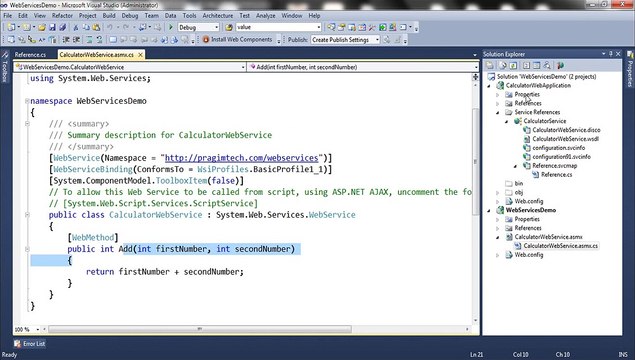Image resolution: width=635 pixels, height=360 pixels.
Task: Switch to the Reference.cs editor tab
Action: tap(30, 54)
